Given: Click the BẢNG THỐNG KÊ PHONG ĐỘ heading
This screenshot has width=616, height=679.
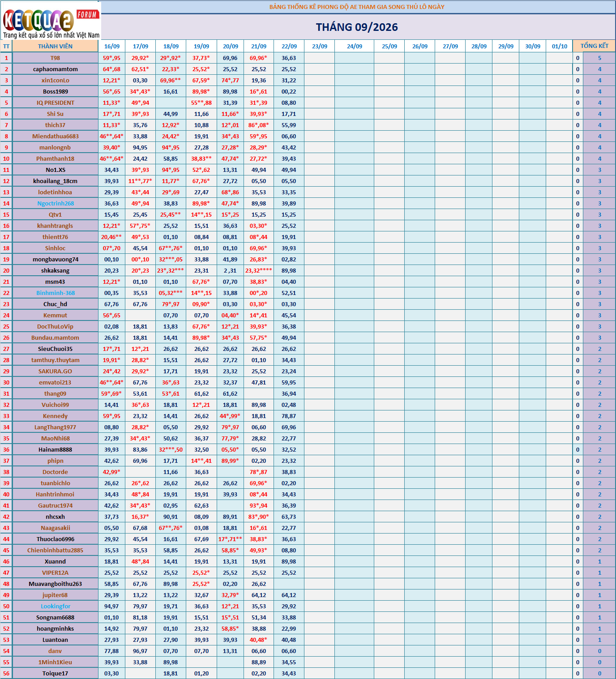Looking at the screenshot, I should click(357, 7).
